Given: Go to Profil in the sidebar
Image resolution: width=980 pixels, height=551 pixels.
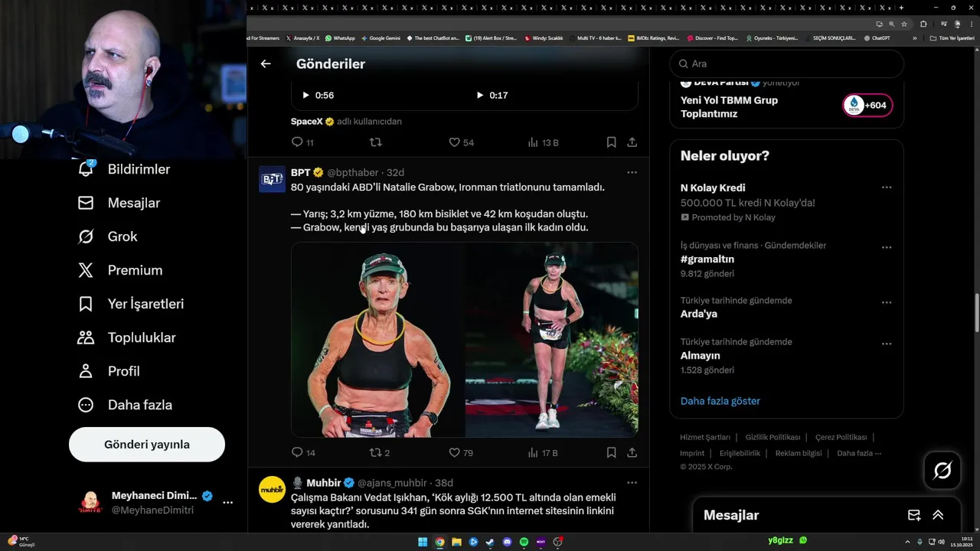Looking at the screenshot, I should [x=108, y=371].
